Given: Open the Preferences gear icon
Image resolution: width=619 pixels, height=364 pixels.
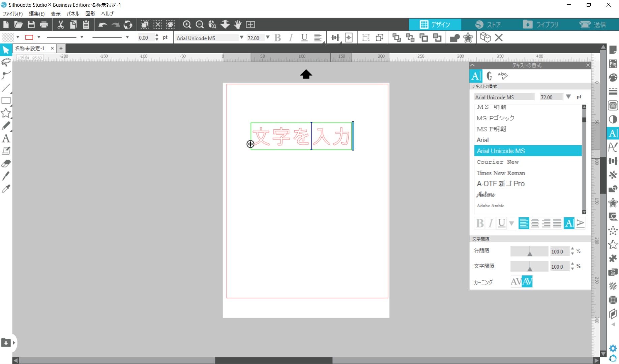Looking at the screenshot, I should click(613, 348).
